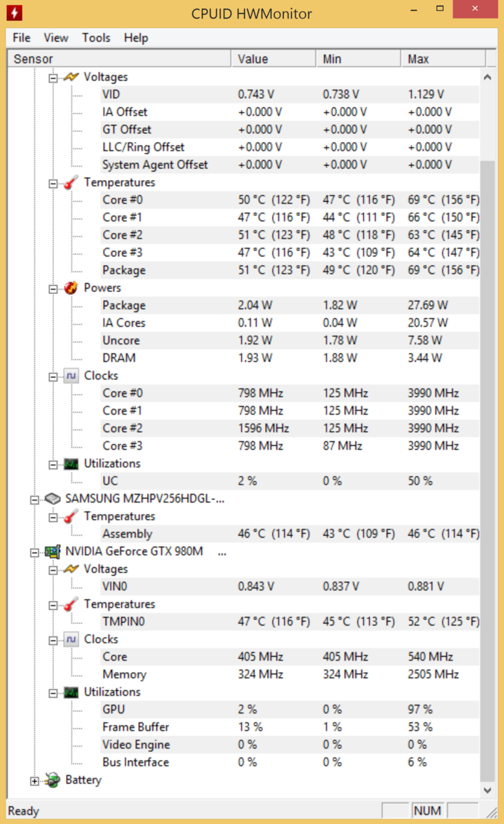The width and height of the screenshot is (504, 824).
Task: Collapse the SAMSUNG MZHPV256HDGL node
Action: [x=34, y=499]
